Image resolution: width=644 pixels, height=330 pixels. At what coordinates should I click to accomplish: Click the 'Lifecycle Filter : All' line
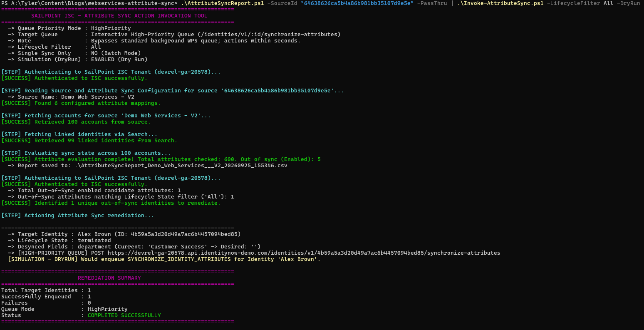click(x=54, y=47)
